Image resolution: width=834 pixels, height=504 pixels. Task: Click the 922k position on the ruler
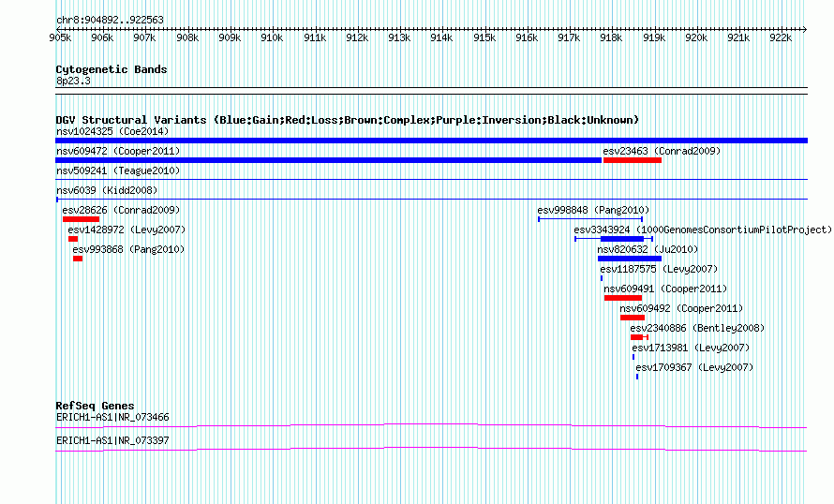(x=781, y=37)
